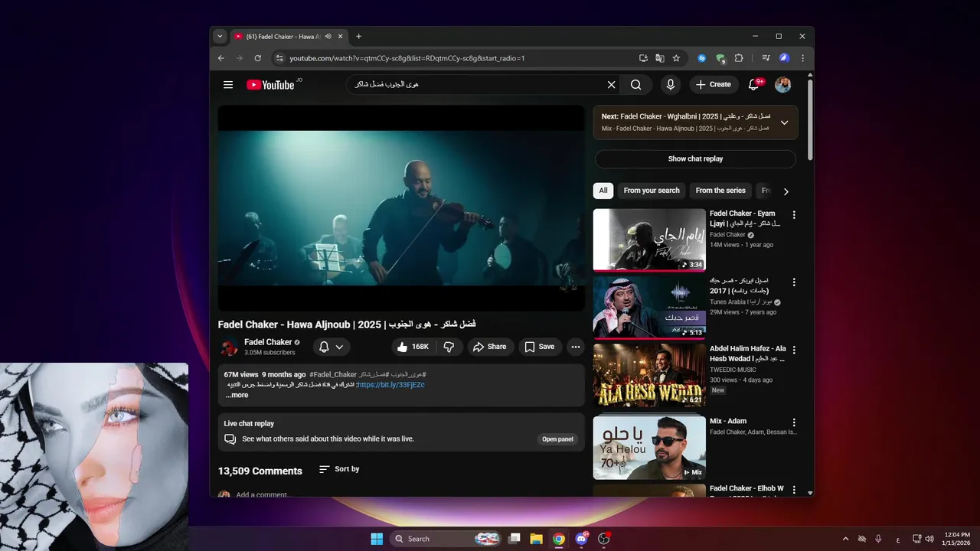Image resolution: width=980 pixels, height=551 pixels.
Task: Click the video player to pause
Action: (x=401, y=208)
